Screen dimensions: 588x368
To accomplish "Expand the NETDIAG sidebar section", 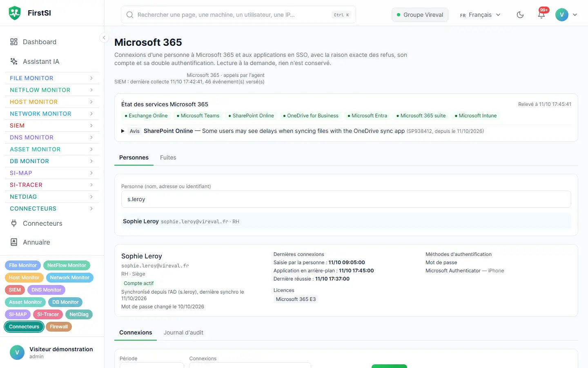I will (52, 197).
